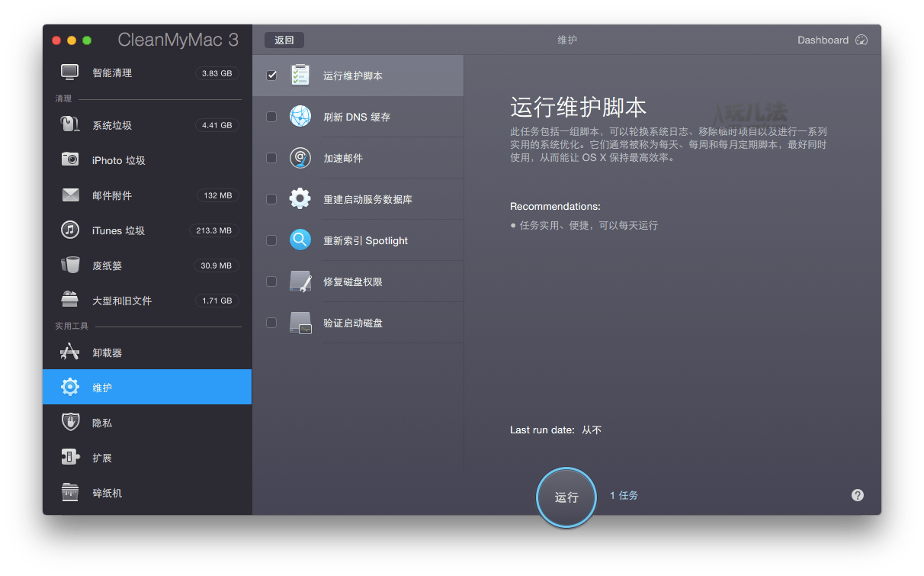924x576 pixels.
Task: Open the 系统垃圾 section
Action: pyautogui.click(x=147, y=124)
